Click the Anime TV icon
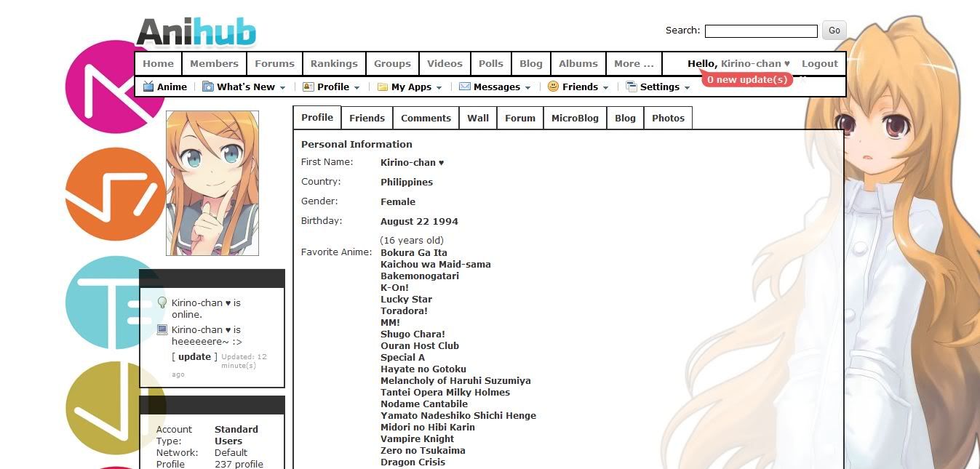 point(148,87)
